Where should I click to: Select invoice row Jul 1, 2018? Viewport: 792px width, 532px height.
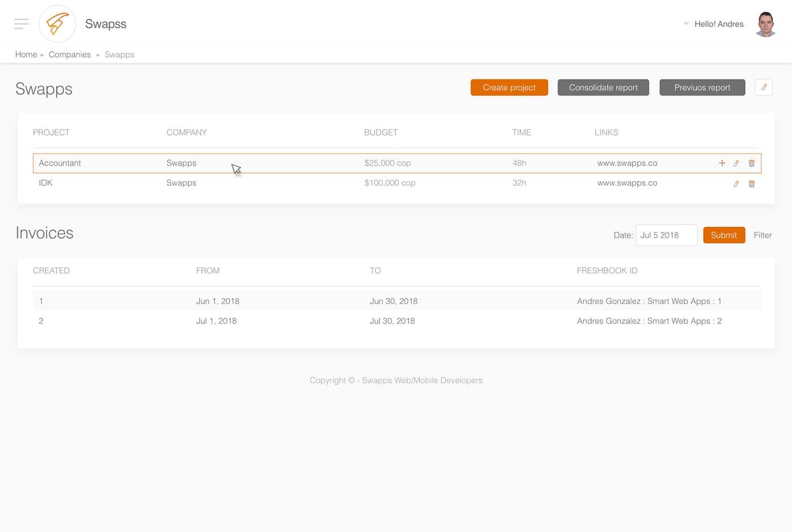(x=397, y=321)
